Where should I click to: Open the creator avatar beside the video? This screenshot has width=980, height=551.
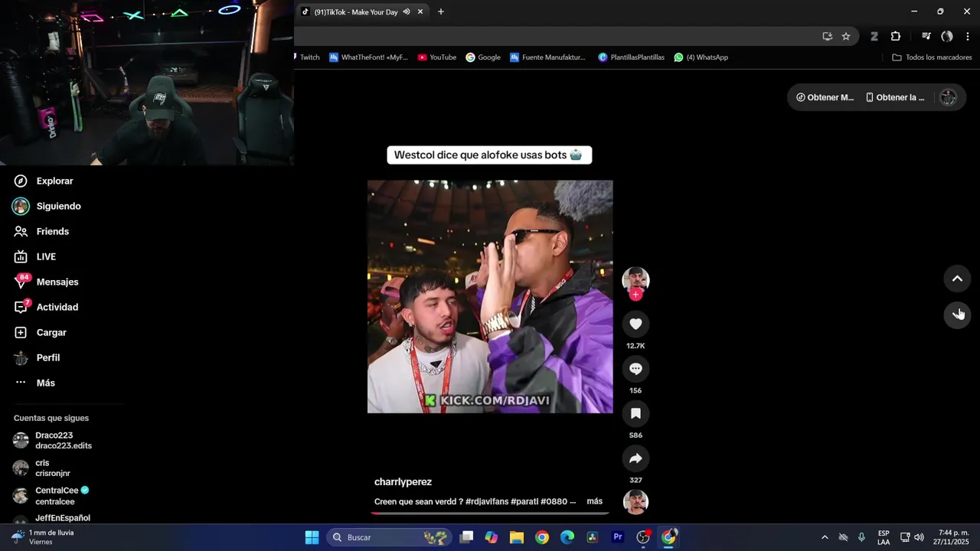coord(635,280)
